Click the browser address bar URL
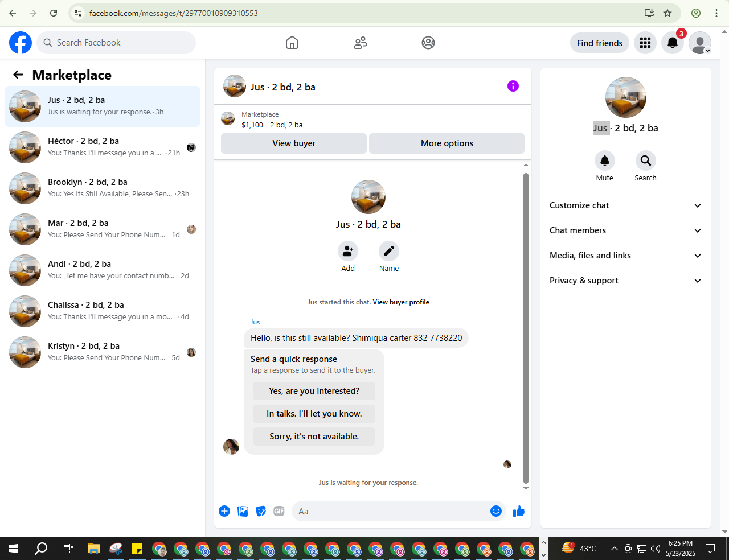729x560 pixels. coord(174,13)
